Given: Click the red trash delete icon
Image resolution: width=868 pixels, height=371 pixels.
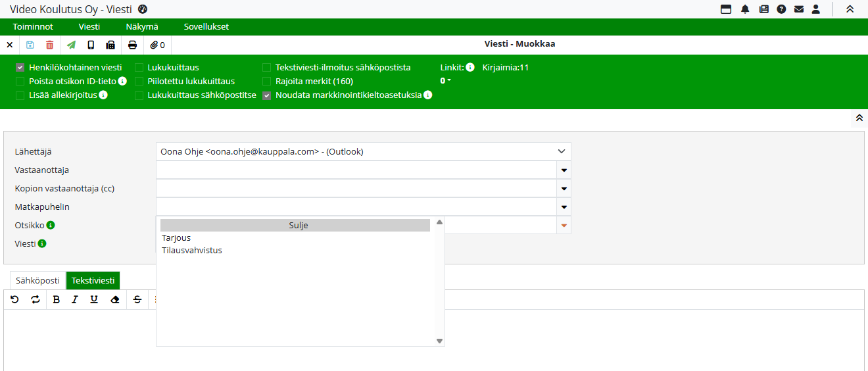Looking at the screenshot, I should 50,45.
